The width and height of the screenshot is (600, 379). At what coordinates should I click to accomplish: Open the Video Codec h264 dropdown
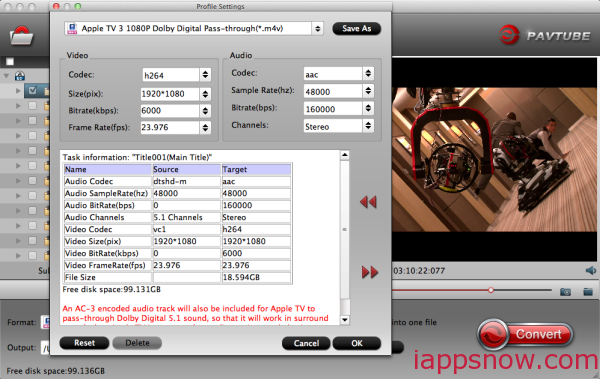205,75
